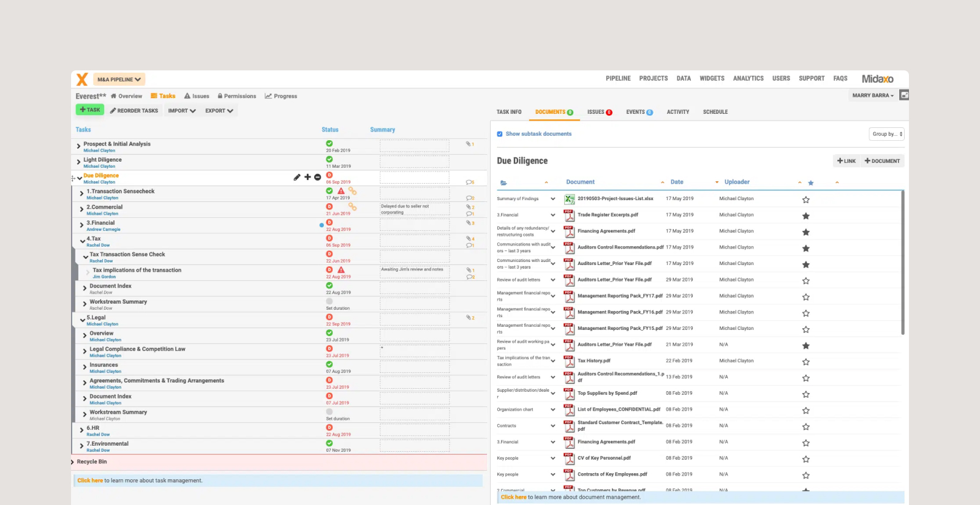The width and height of the screenshot is (980, 505).
Task: Click green check status on Light Diligence row
Action: (x=330, y=159)
